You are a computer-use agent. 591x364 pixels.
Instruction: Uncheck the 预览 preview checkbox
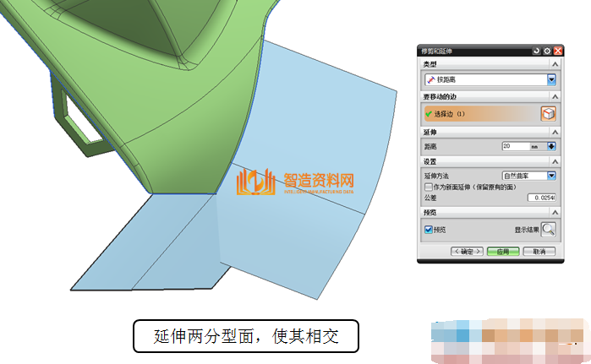coord(429,230)
